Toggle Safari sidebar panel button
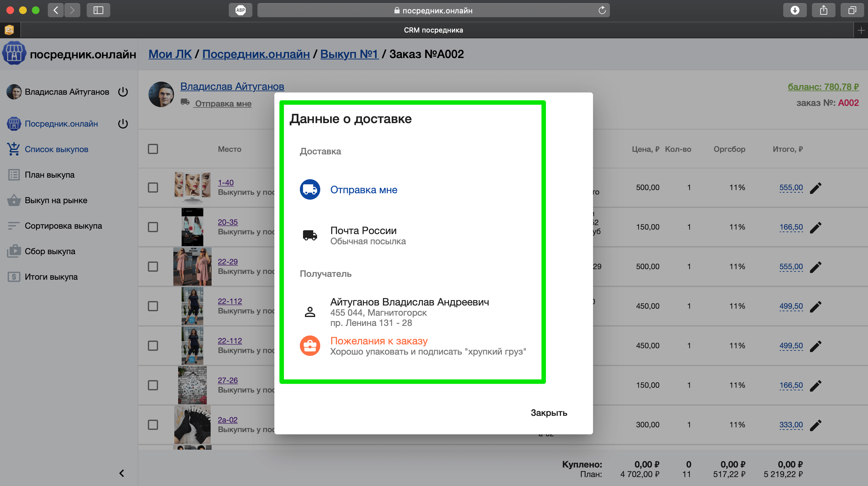 [x=98, y=10]
